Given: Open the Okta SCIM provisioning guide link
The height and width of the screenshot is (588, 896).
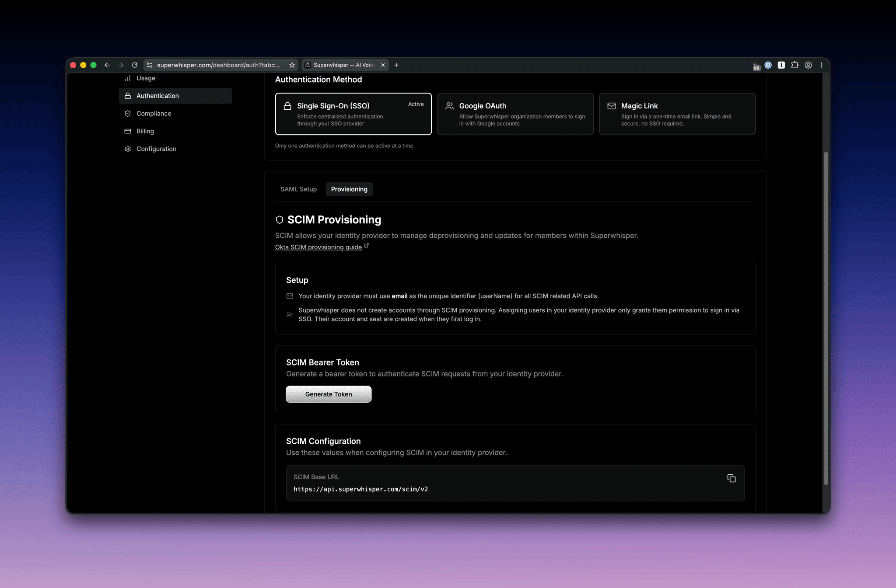Looking at the screenshot, I should tap(318, 247).
